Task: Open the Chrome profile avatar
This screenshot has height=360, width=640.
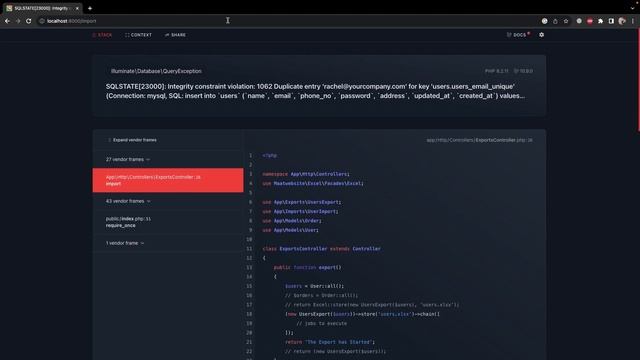Action: 622,21
